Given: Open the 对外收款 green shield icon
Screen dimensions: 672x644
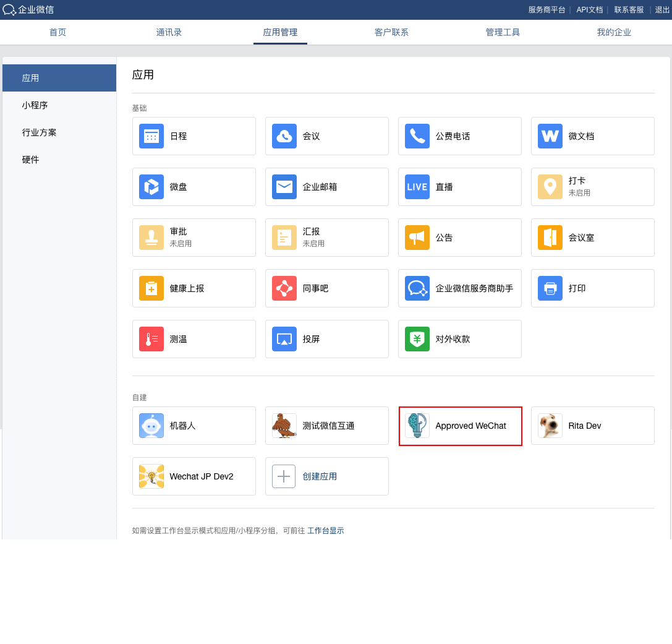Looking at the screenshot, I should [417, 339].
